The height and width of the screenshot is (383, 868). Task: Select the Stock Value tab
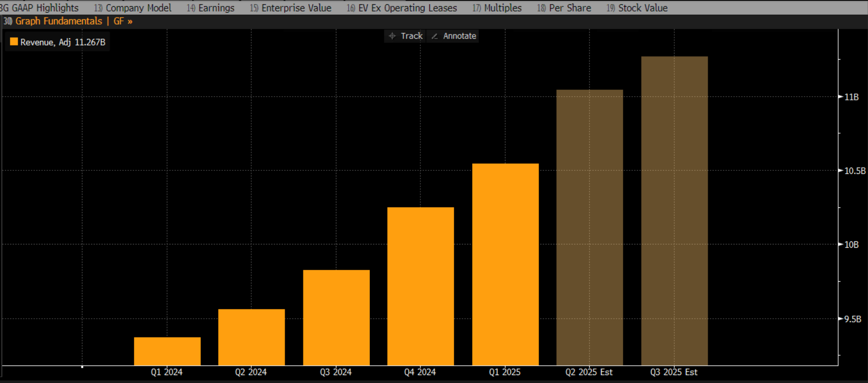637,8
